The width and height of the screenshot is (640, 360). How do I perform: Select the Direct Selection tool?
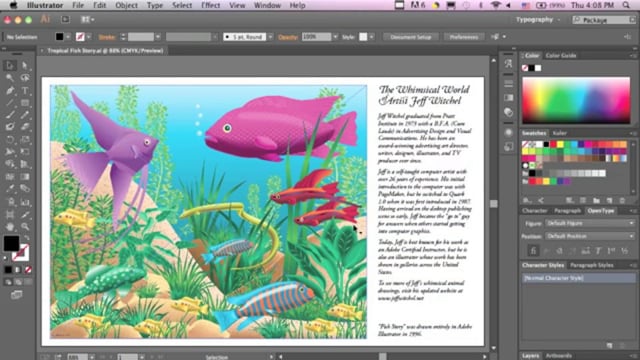click(x=25, y=65)
